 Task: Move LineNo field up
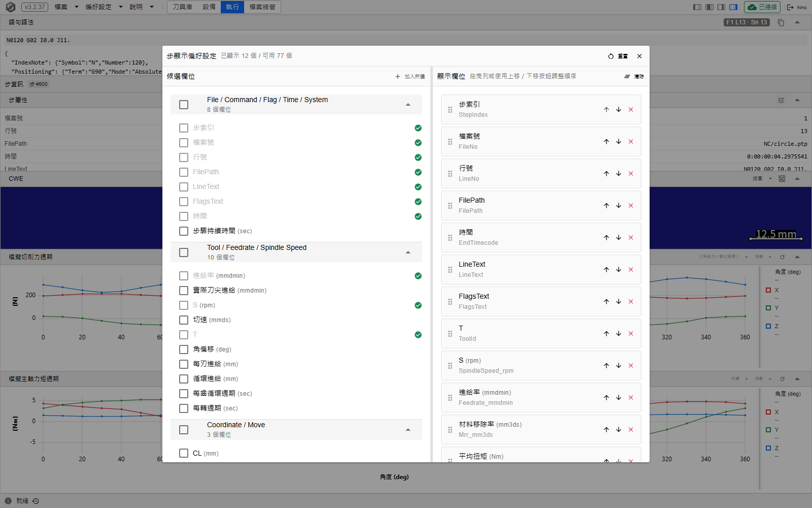[x=606, y=174]
